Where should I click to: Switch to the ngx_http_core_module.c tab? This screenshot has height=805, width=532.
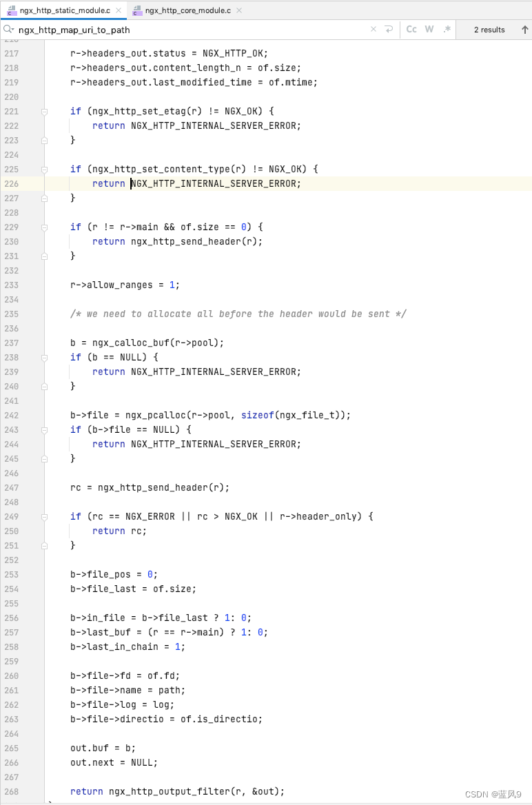point(187,10)
